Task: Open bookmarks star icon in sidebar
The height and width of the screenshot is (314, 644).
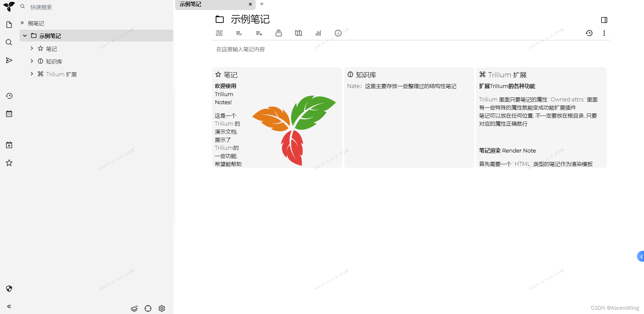Action: pos(9,163)
